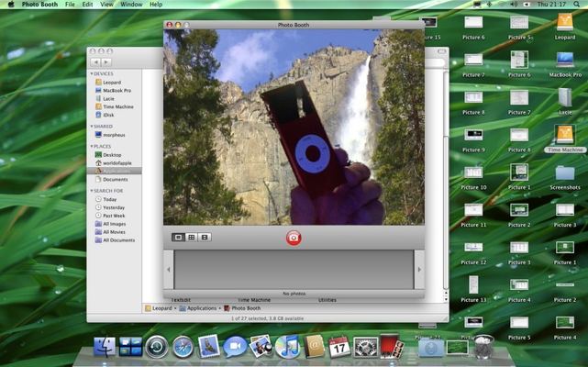The width and height of the screenshot is (588, 367).
Task: Open Desktop in Finder sidebar places
Action: [x=108, y=155]
